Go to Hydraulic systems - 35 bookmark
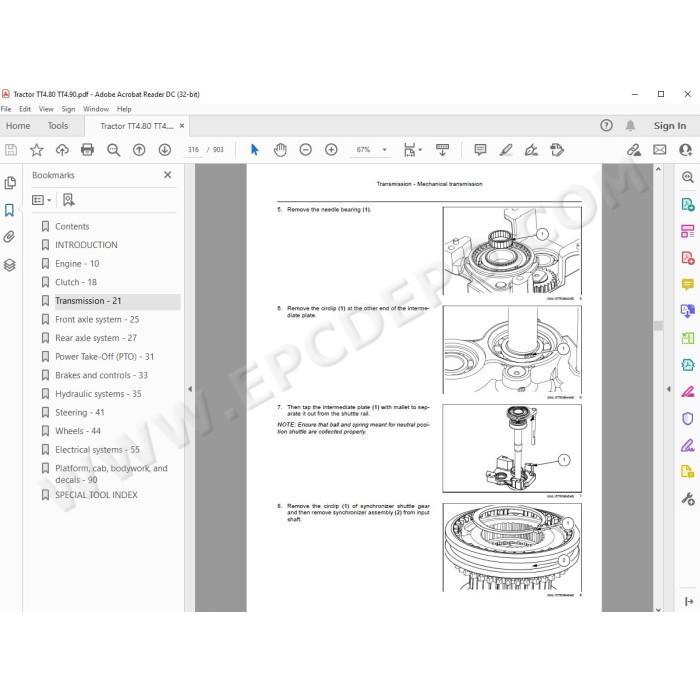Viewport: 700px width, 700px height. coord(98,394)
